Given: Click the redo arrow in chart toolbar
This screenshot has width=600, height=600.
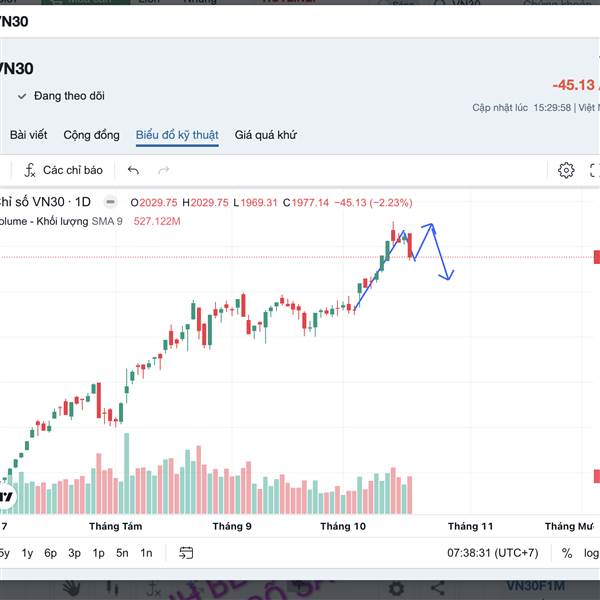Looking at the screenshot, I should pos(162,170).
